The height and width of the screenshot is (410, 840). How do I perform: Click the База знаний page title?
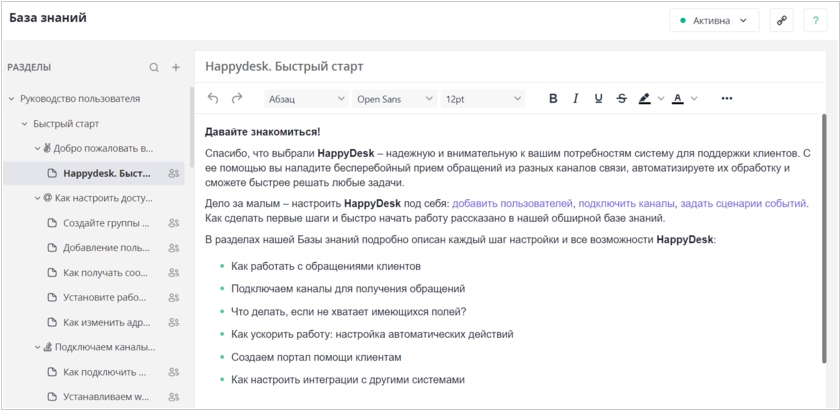[x=48, y=18]
